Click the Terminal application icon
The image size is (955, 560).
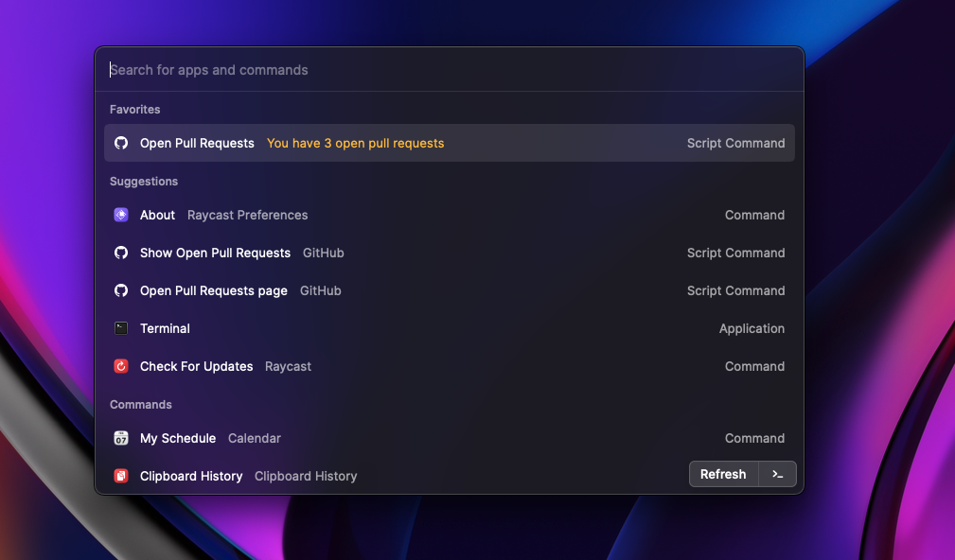[x=121, y=328]
